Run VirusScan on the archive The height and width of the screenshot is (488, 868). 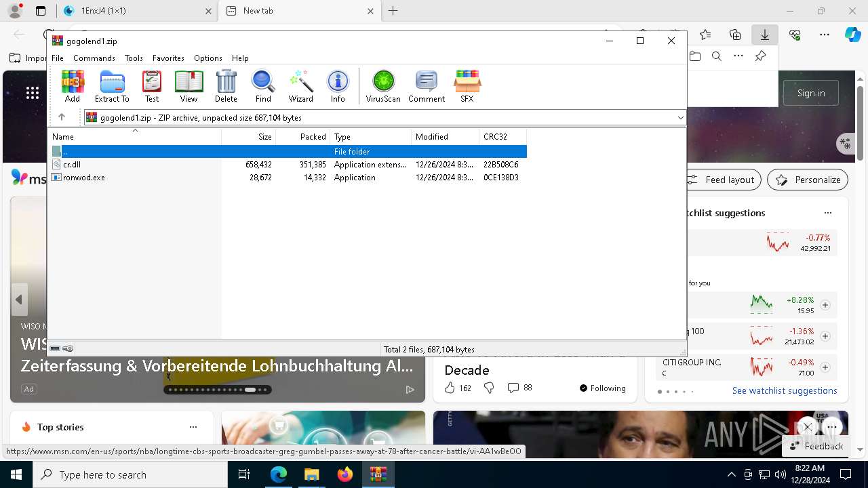point(383,86)
